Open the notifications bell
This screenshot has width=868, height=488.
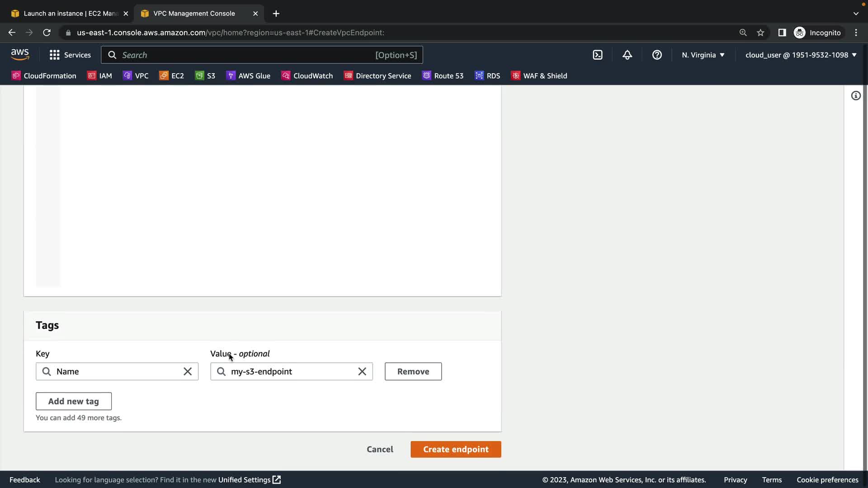[627, 55]
